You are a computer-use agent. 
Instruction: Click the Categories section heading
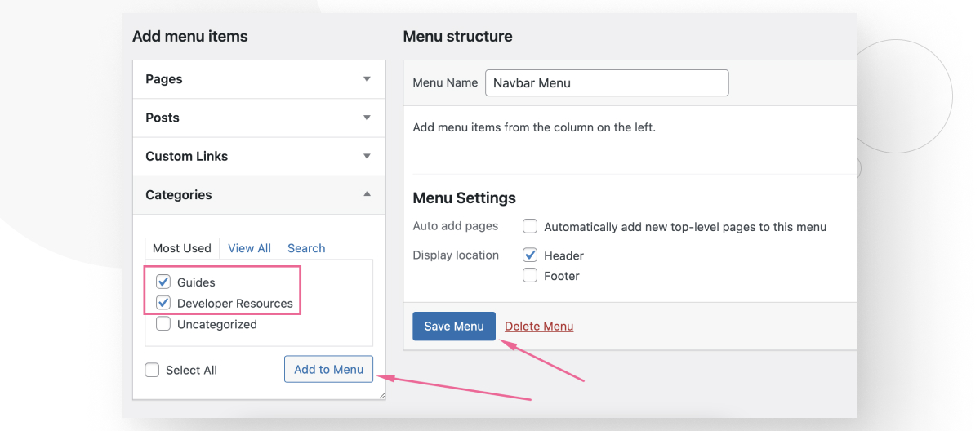[179, 194]
